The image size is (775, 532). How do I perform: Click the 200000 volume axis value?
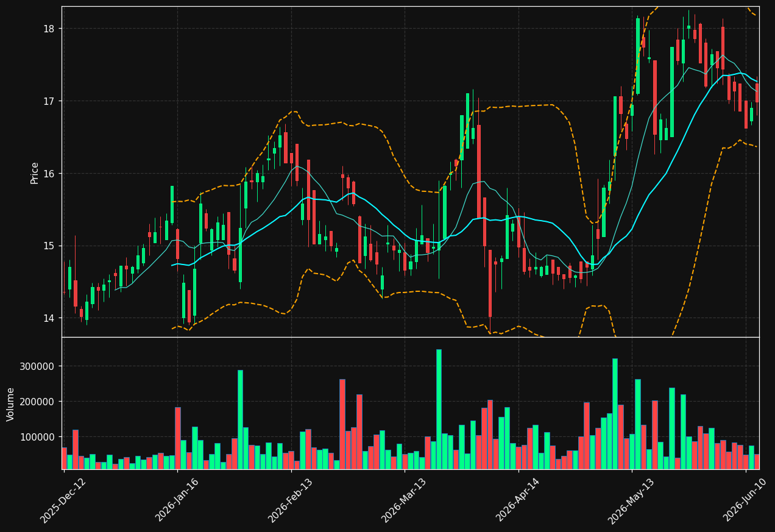point(38,402)
